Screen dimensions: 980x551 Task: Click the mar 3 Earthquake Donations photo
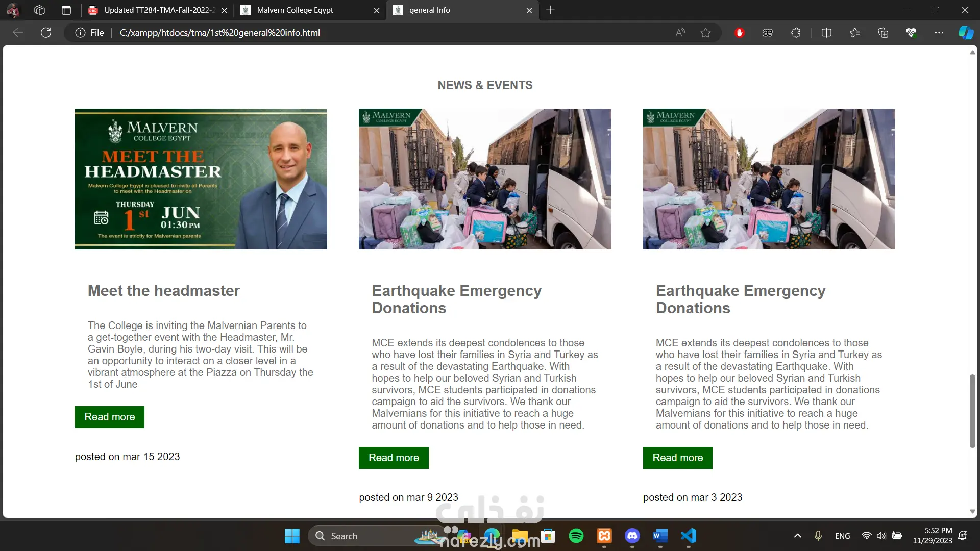click(769, 179)
